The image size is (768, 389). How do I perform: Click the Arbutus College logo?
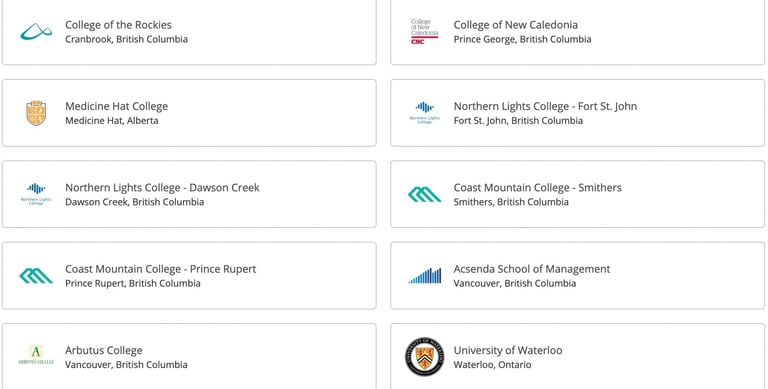(36, 355)
